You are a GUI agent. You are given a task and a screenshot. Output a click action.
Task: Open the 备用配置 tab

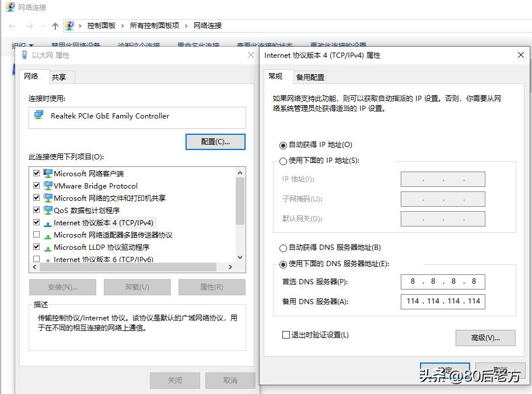click(310, 76)
